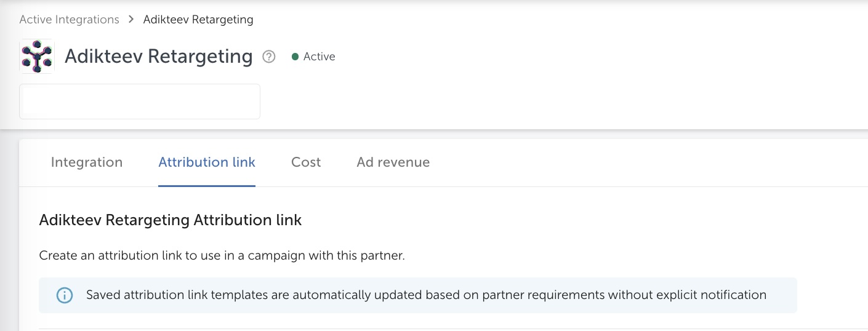Click the breadcrumb chevron separator arrow
Screen dimensions: 868x331
pyautogui.click(x=131, y=20)
